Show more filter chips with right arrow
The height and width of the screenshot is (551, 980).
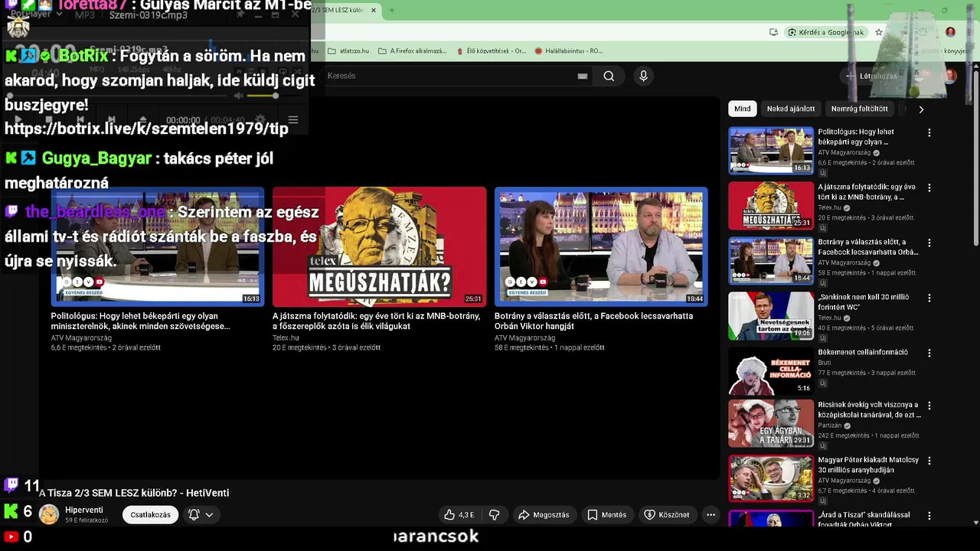tap(921, 109)
